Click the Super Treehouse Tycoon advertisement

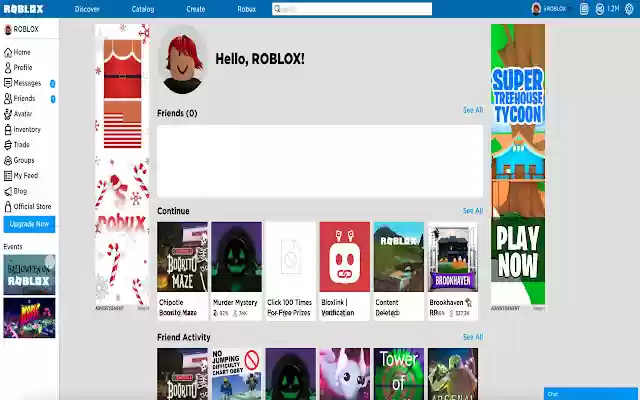tap(518, 164)
